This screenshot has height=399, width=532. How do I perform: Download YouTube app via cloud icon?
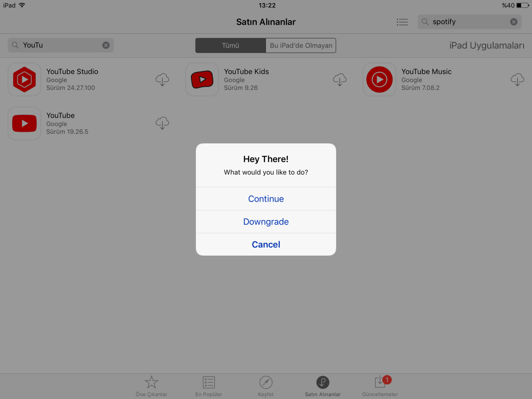coord(162,123)
